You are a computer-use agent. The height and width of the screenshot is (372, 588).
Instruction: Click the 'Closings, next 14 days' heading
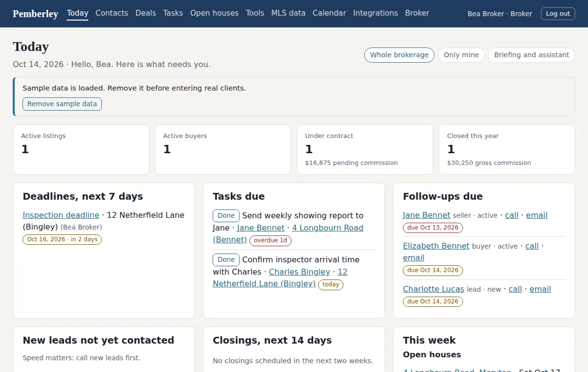point(272,340)
